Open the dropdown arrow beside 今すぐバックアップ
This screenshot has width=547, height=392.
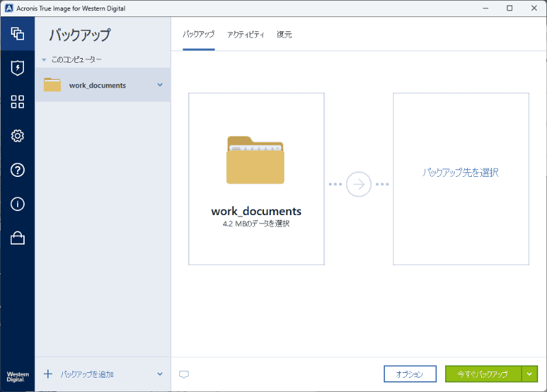pyautogui.click(x=529, y=374)
